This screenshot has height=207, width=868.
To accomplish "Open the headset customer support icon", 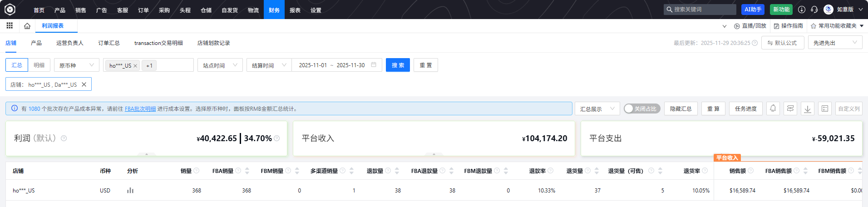I will [814, 10].
